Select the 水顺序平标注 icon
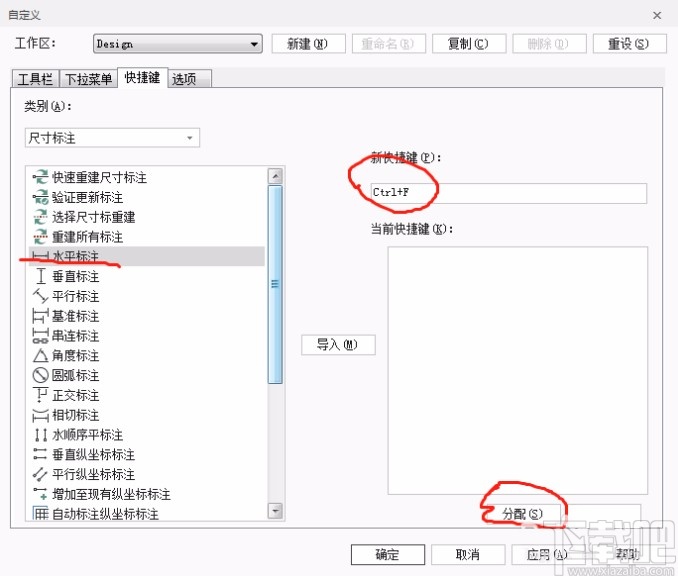Viewport: 678px width, 576px height. point(40,435)
